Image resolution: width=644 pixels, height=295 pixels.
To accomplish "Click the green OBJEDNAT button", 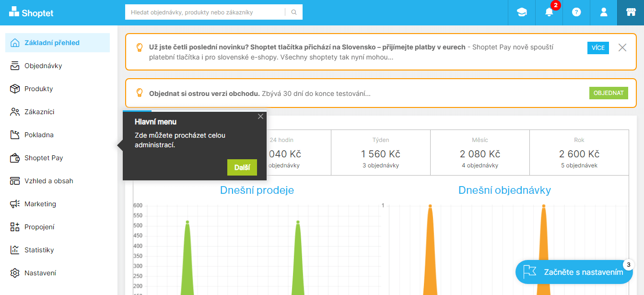I will pyautogui.click(x=609, y=93).
